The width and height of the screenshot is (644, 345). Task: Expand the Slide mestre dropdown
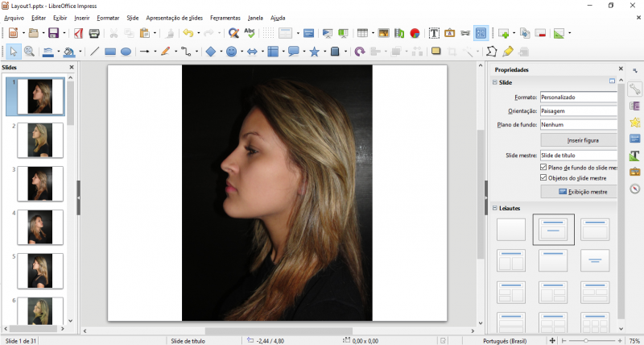tap(578, 155)
